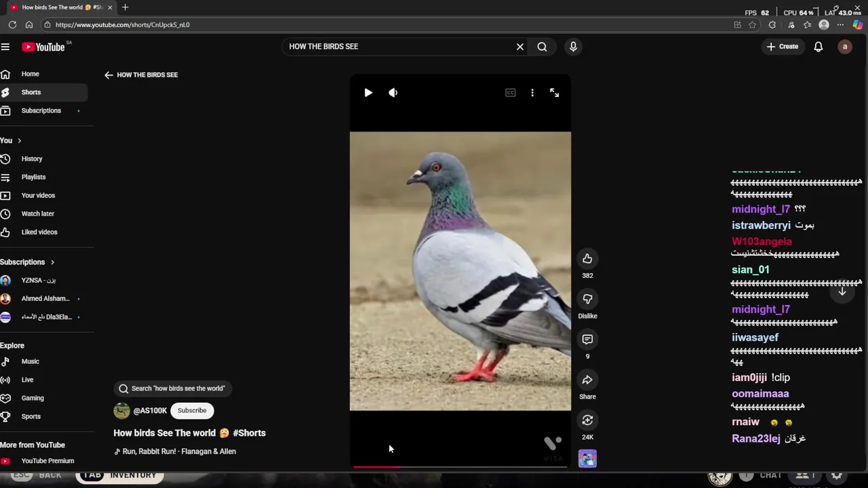Play the paused pigeon short
Image resolution: width=868 pixels, height=488 pixels.
tap(368, 93)
